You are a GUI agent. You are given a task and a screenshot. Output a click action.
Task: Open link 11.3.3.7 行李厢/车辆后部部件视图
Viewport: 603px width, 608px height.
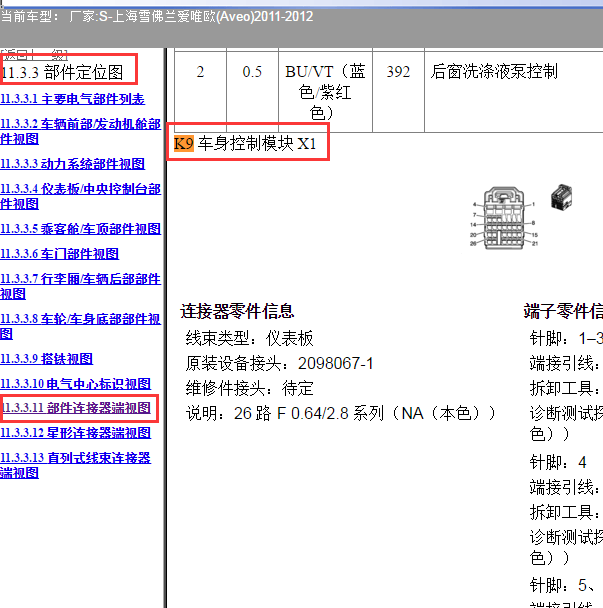[80, 286]
